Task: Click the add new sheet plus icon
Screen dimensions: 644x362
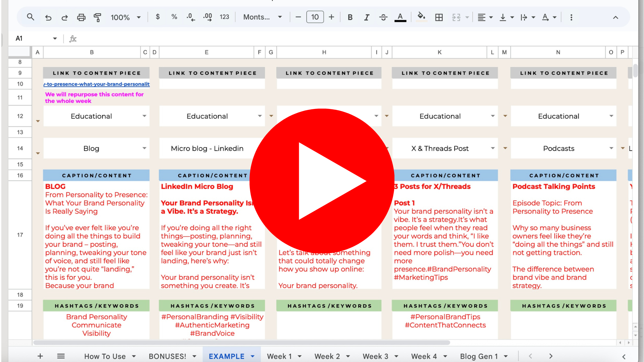Action: (x=40, y=356)
